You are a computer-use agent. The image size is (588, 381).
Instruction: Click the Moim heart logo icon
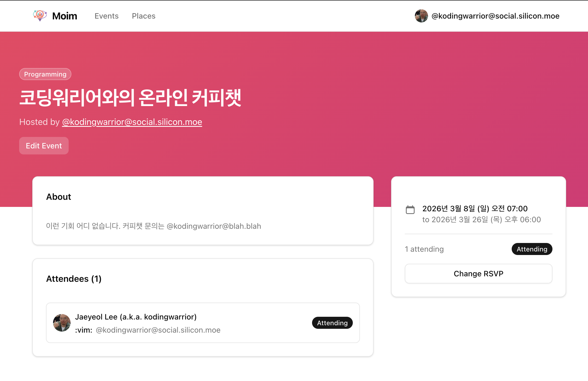(x=40, y=16)
